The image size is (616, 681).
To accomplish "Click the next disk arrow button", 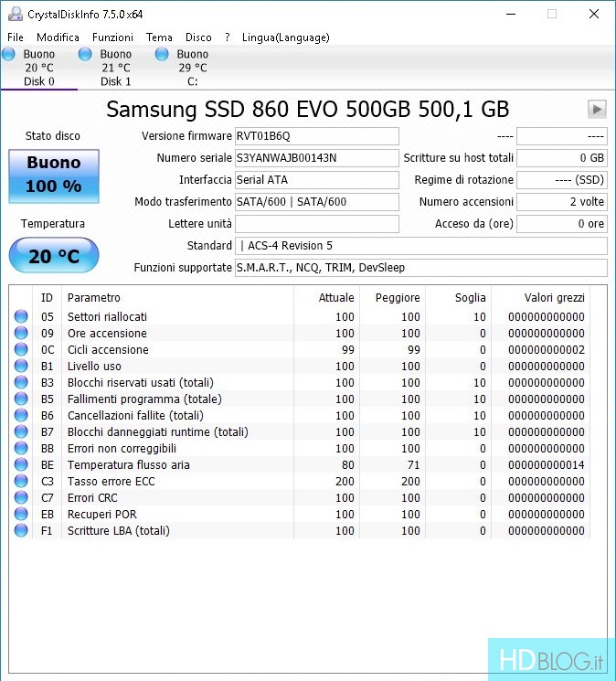I will (597, 109).
